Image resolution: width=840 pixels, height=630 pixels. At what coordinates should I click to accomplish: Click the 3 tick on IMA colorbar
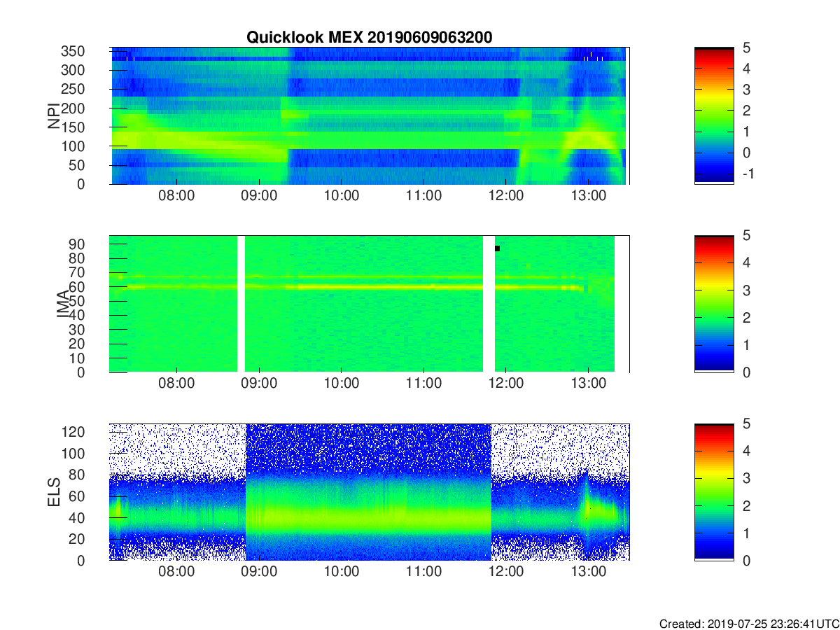(745, 290)
